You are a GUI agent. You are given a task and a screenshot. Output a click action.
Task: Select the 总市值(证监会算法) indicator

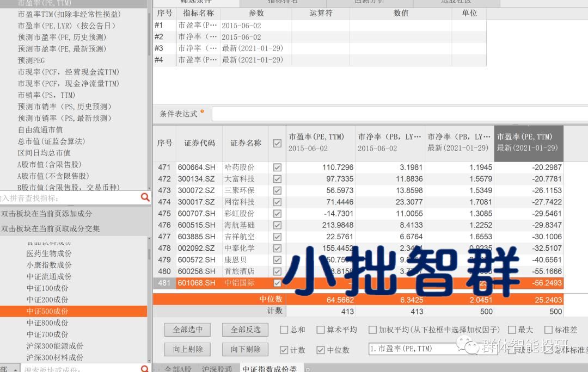[x=51, y=141]
